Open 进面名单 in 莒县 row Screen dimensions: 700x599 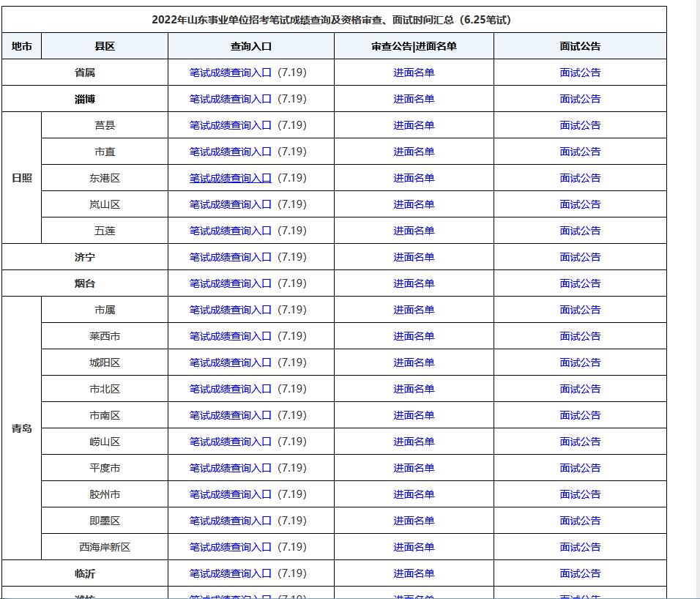tap(414, 125)
